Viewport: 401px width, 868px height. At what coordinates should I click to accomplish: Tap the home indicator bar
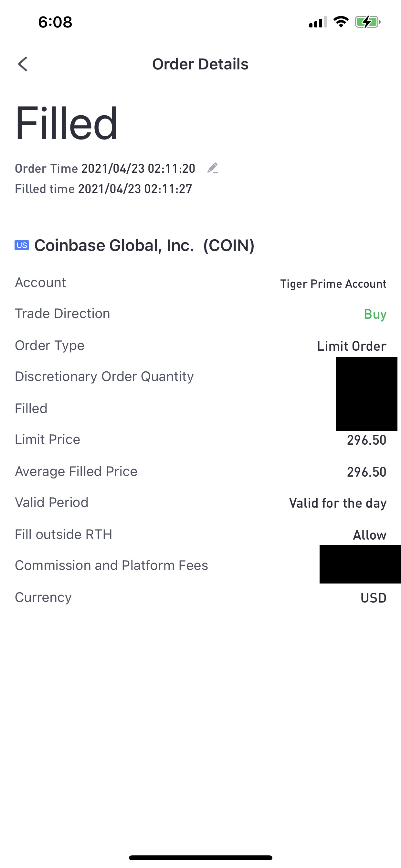(200, 858)
